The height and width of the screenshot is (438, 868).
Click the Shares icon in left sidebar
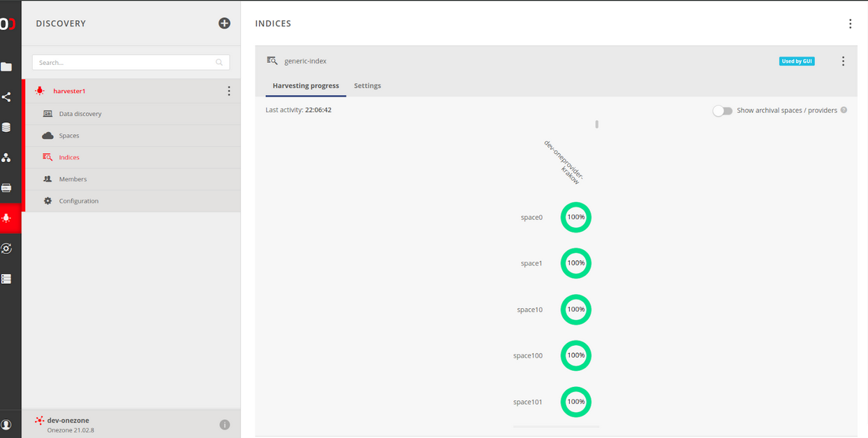pos(6,97)
